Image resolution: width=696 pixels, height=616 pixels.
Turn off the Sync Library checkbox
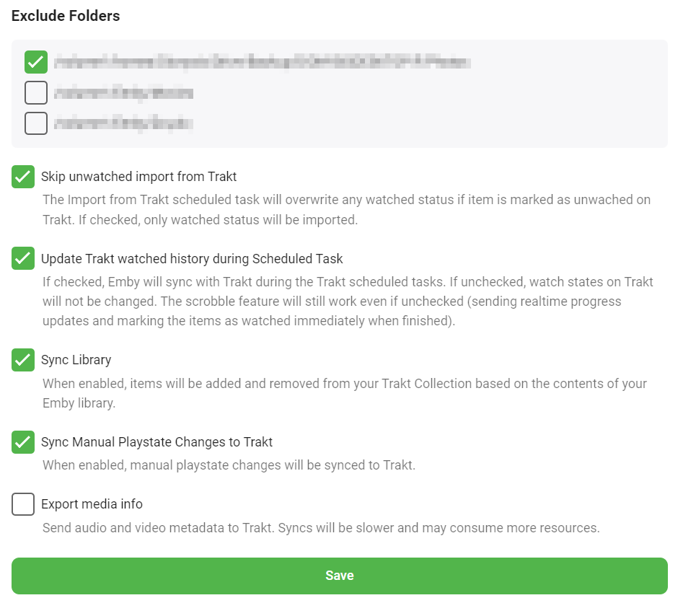click(23, 359)
